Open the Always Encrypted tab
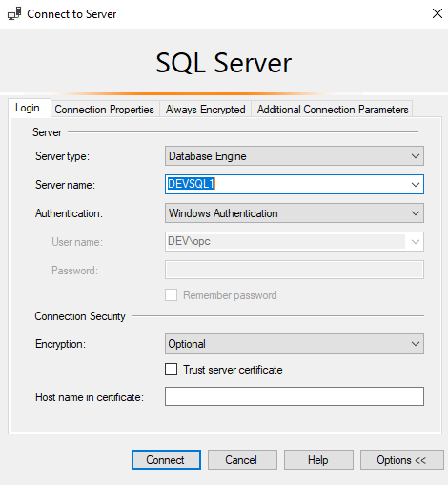 [205, 110]
